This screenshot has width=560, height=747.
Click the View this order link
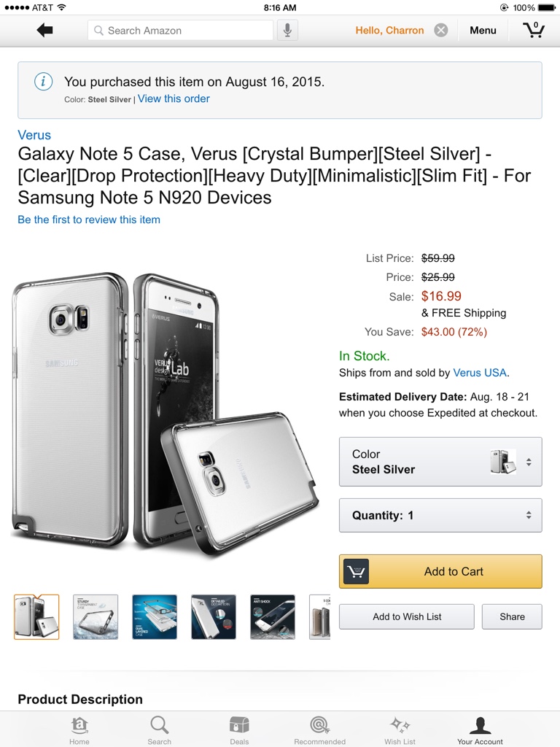174,99
